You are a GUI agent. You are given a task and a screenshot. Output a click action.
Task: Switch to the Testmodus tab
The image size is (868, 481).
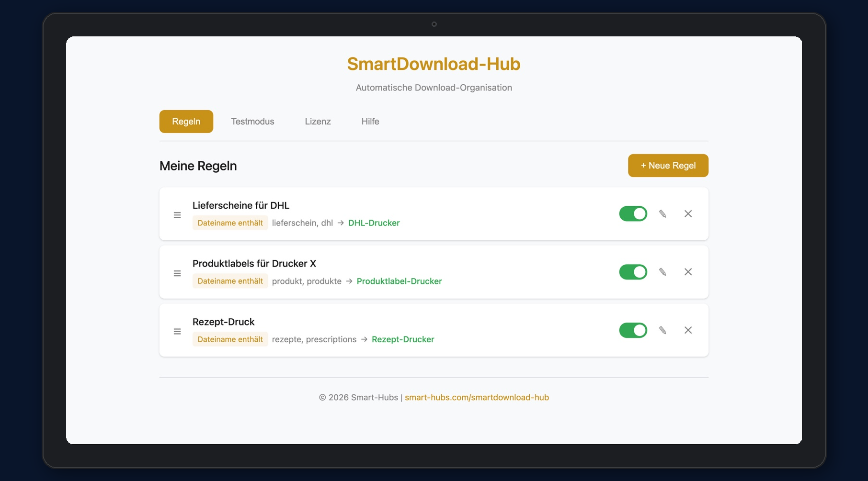coord(252,122)
